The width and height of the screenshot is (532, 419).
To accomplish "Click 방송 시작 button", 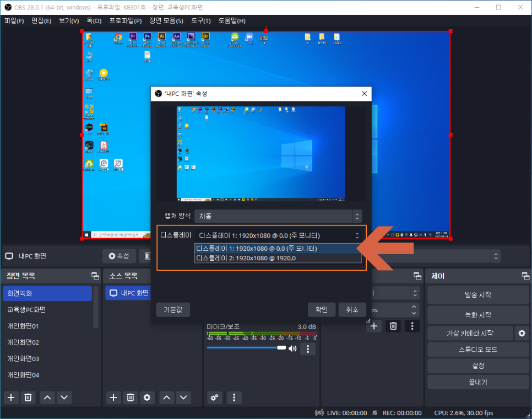I will pyautogui.click(x=478, y=295).
